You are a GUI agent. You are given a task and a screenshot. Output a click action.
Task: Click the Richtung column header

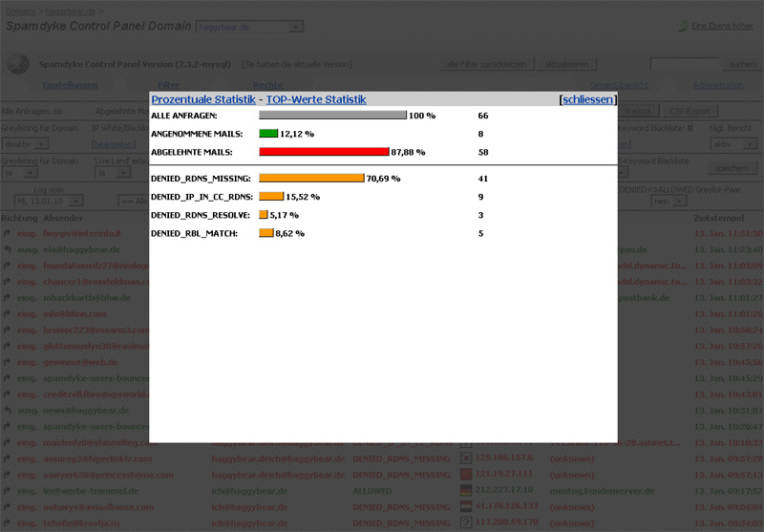coord(19,218)
